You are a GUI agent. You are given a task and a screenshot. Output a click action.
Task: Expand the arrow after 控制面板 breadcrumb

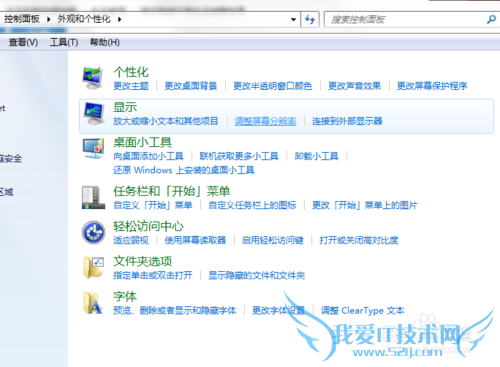point(49,19)
